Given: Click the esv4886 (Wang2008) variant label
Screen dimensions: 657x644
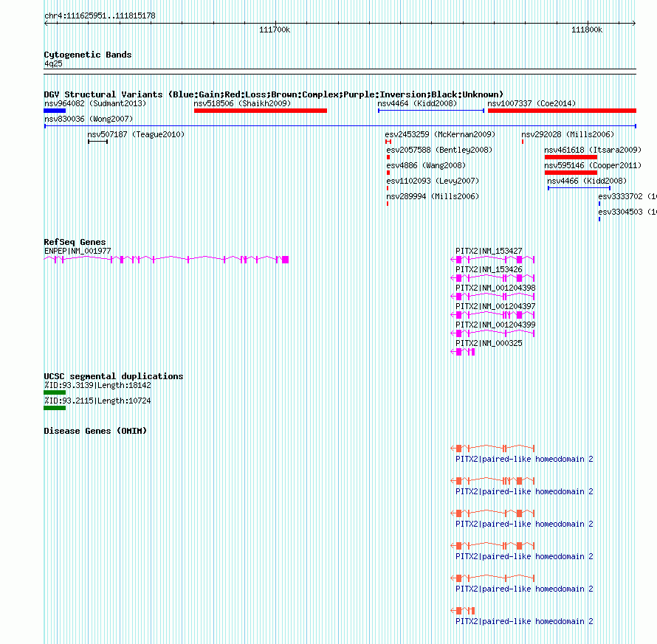Looking at the screenshot, I should pyautogui.click(x=426, y=165).
